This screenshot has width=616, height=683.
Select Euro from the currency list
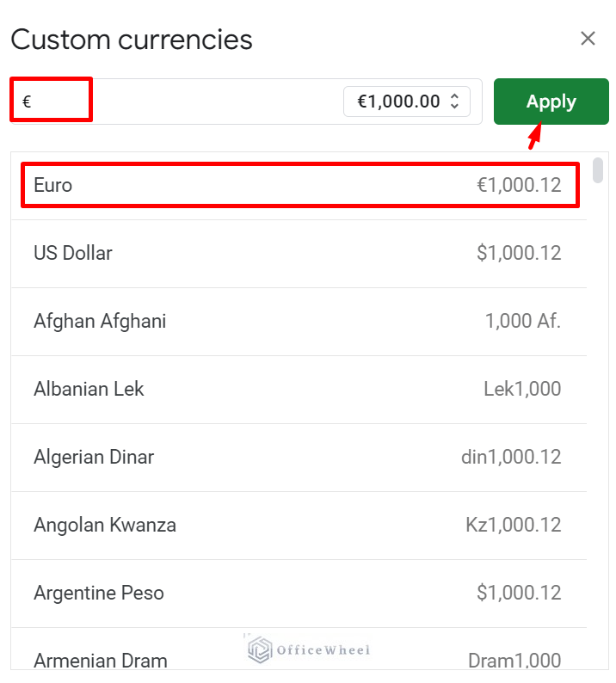[x=299, y=185]
